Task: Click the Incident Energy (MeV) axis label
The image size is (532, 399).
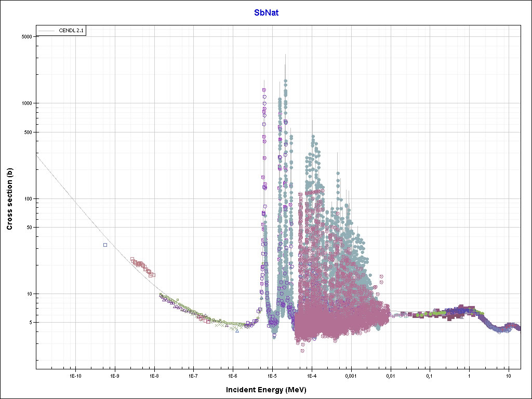Action: [x=270, y=389]
